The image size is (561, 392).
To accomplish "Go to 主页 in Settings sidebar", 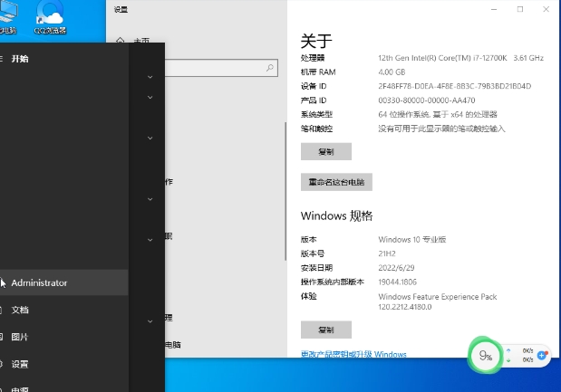I will click(141, 42).
